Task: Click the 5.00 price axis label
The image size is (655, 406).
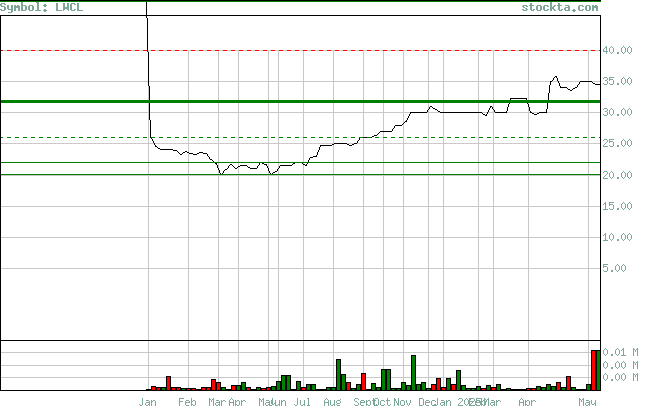Action: [x=614, y=268]
